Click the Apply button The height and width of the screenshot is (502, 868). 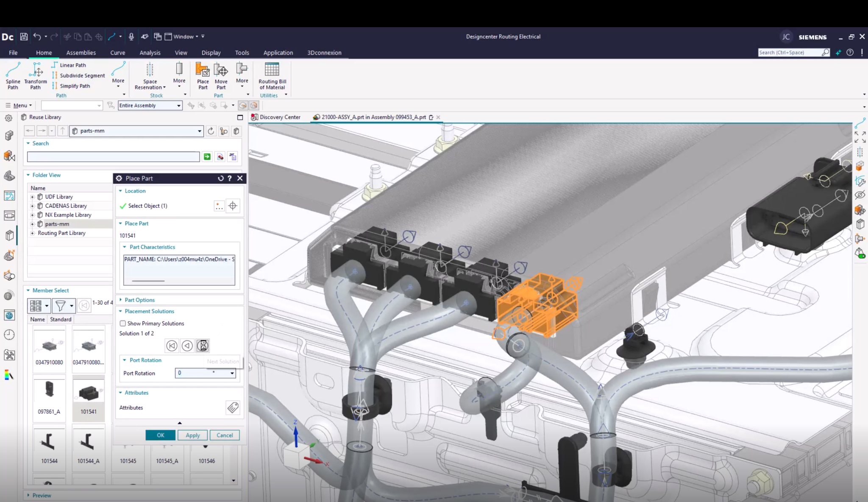(192, 435)
